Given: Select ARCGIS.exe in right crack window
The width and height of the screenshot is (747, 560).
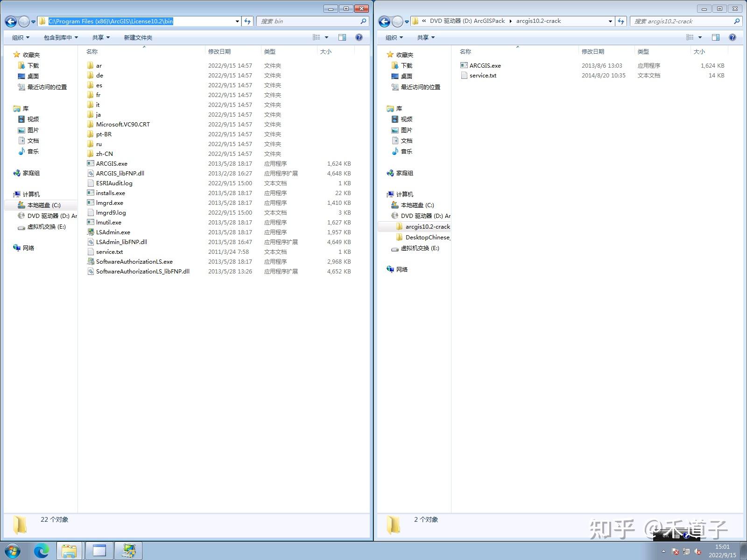Looking at the screenshot, I should click(485, 66).
